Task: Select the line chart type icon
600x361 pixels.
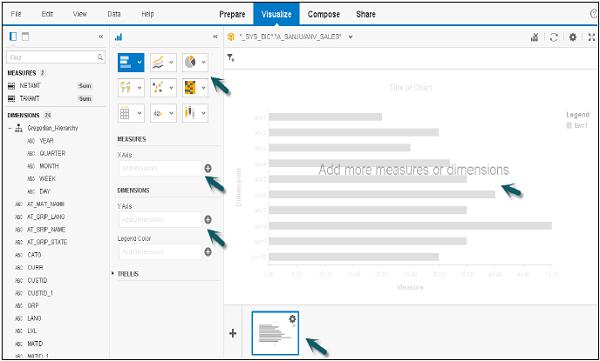Action: pyautogui.click(x=159, y=62)
